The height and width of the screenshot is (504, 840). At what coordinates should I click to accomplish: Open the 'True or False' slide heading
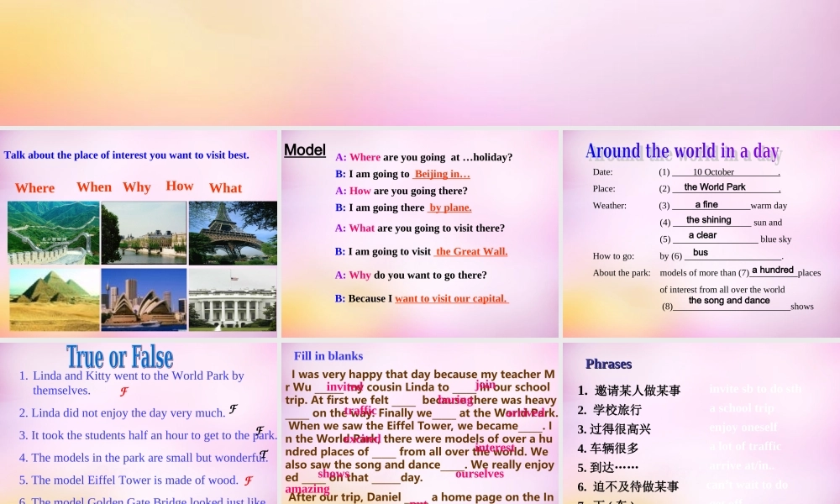click(x=119, y=356)
